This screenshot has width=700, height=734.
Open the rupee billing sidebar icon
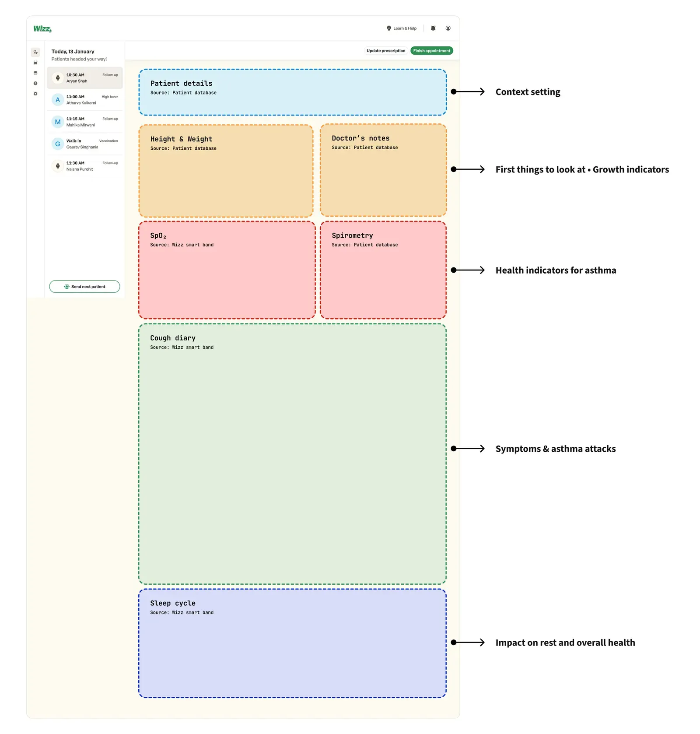tap(35, 83)
